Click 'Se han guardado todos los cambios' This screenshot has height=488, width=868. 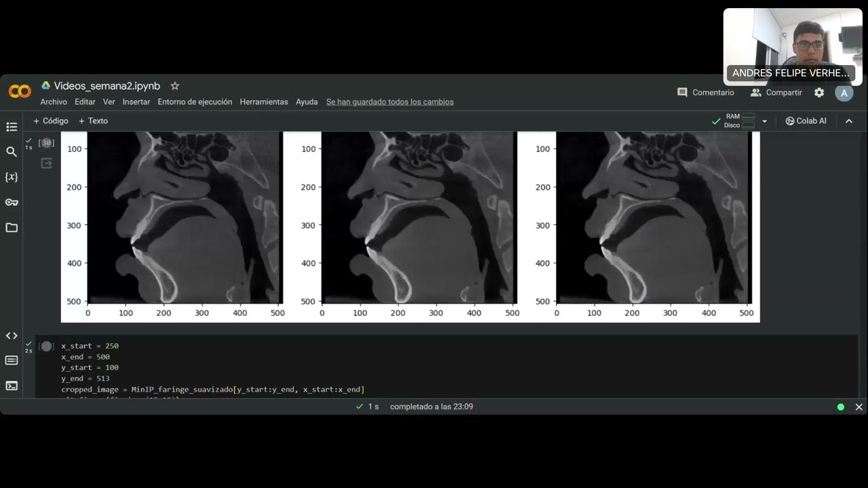(390, 102)
